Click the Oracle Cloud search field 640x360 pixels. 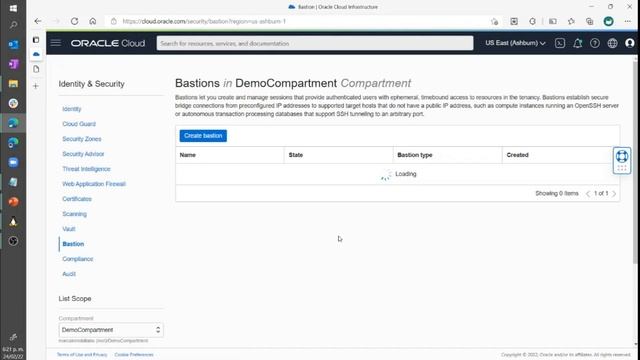tap(315, 43)
